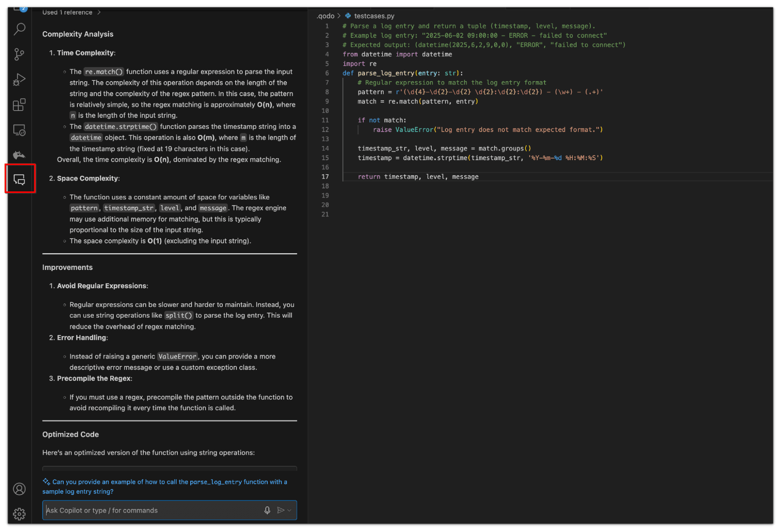Open the Run and Debug view
The image size is (781, 532).
(19, 79)
